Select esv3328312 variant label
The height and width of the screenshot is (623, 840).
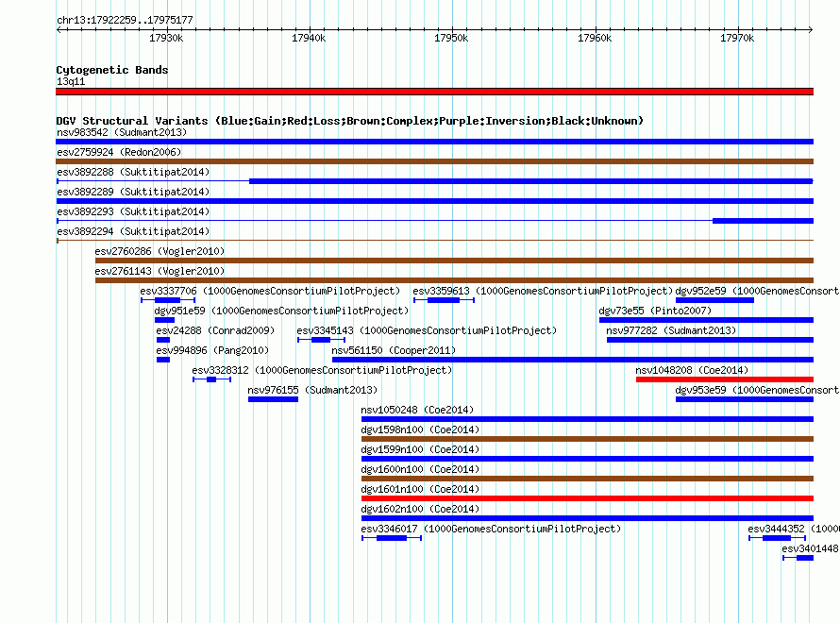(x=322, y=370)
